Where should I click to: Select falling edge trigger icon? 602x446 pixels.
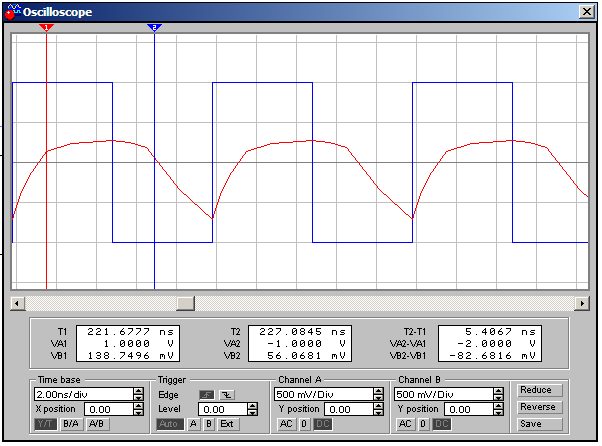click(x=227, y=395)
